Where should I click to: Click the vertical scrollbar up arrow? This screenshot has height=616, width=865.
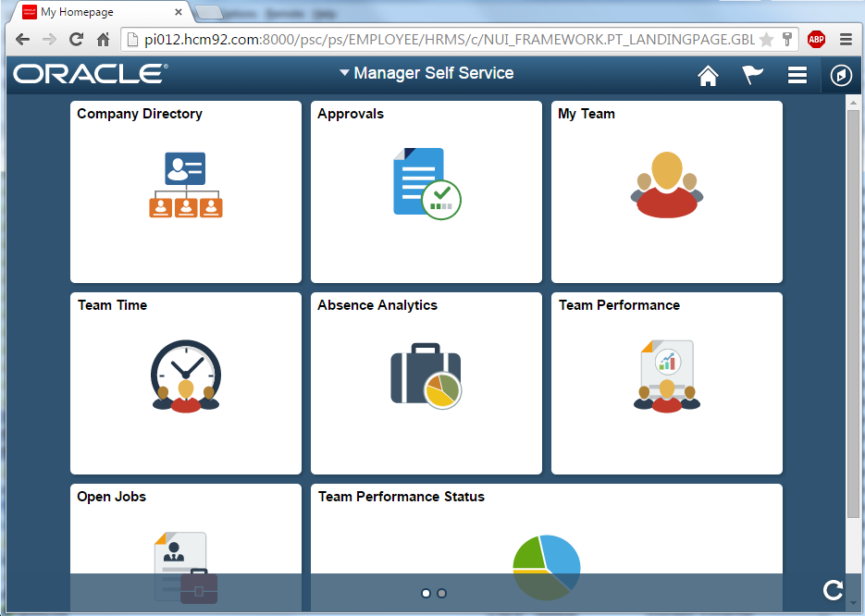tap(853, 104)
